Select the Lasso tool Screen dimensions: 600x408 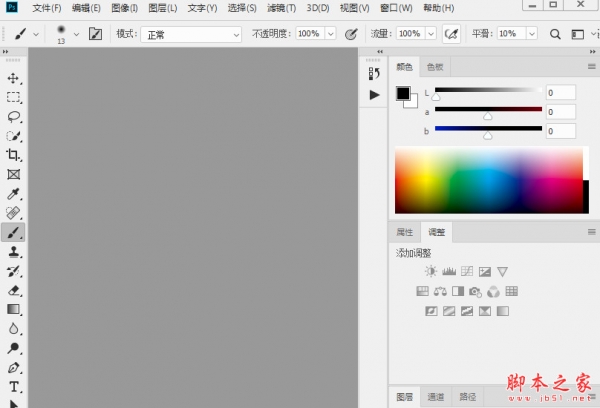click(14, 116)
